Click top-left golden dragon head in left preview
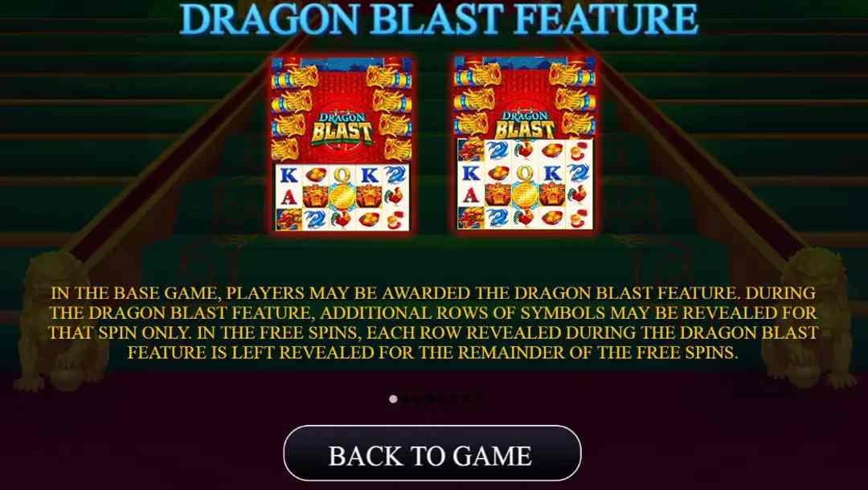The image size is (868, 490). click(293, 78)
